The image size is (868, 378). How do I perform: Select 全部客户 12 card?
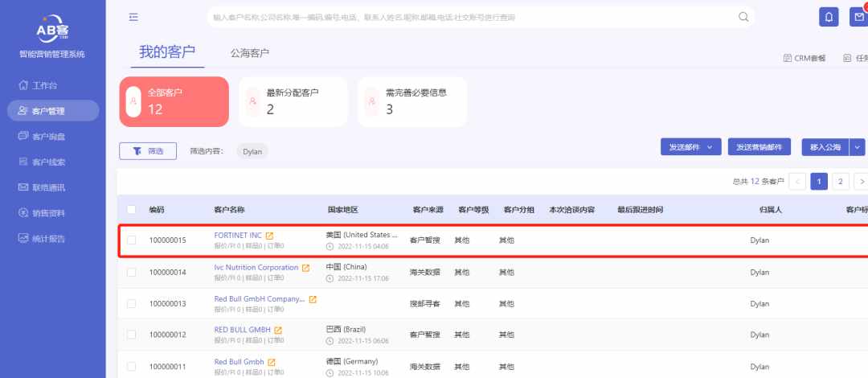[174, 101]
